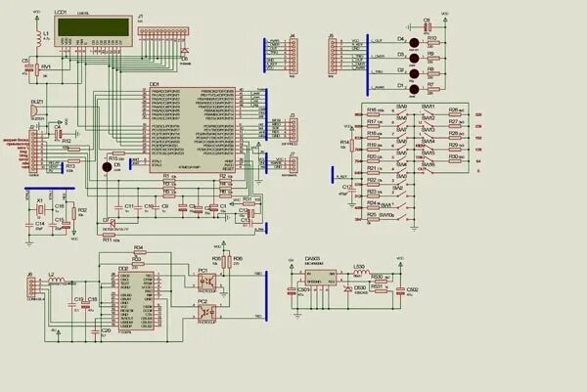Select optocoupler PC2
Screen dimensions: 587x392
[x=206, y=312]
